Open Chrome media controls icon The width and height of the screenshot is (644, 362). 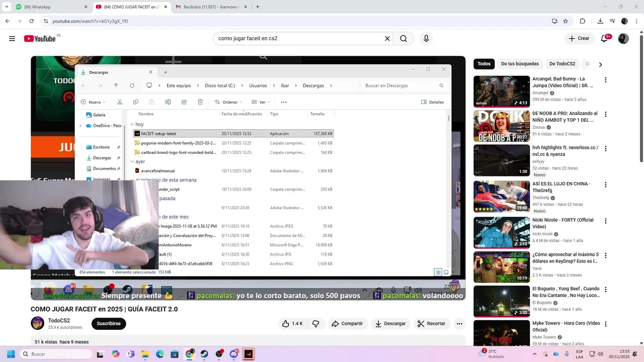coord(612,21)
